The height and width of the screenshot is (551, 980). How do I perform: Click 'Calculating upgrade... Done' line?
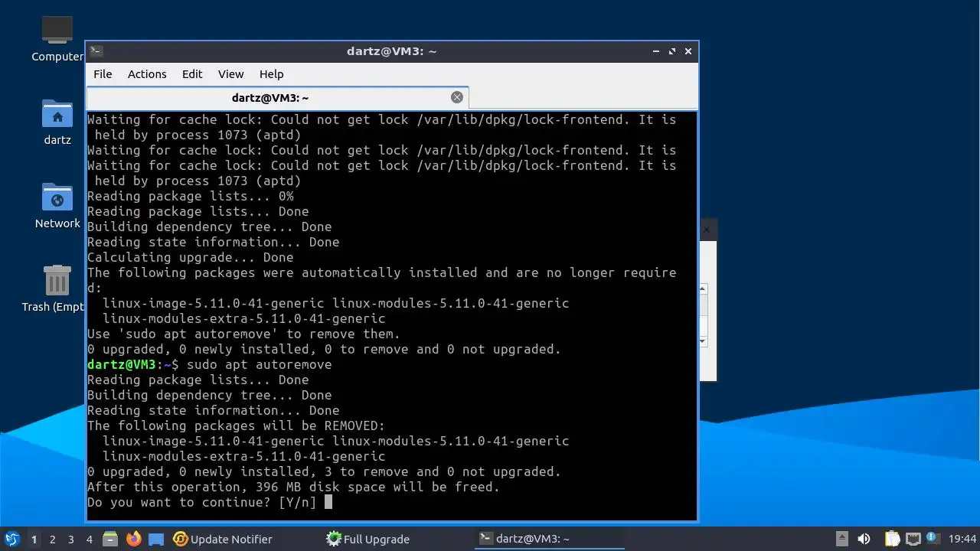click(190, 257)
